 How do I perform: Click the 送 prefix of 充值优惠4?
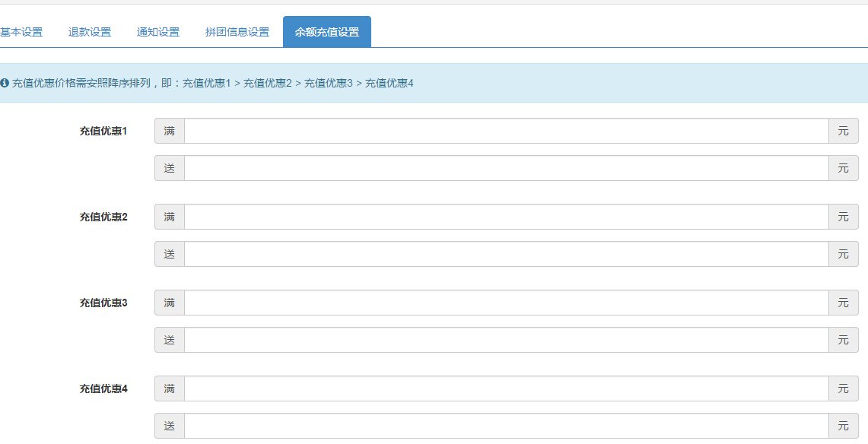[170, 426]
